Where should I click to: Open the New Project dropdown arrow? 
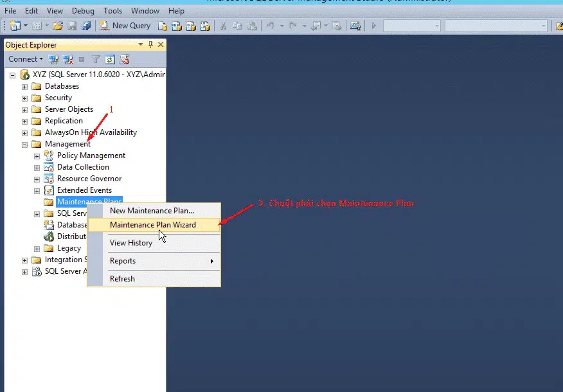[x=26, y=26]
